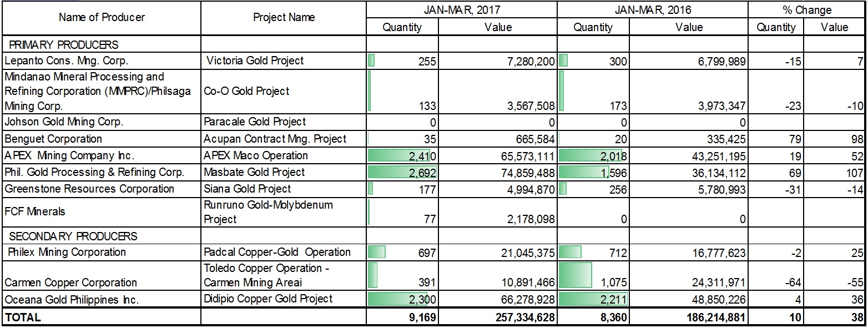Select the value cell "16,777,623"
The height and width of the screenshot is (328, 868).
click(x=688, y=253)
